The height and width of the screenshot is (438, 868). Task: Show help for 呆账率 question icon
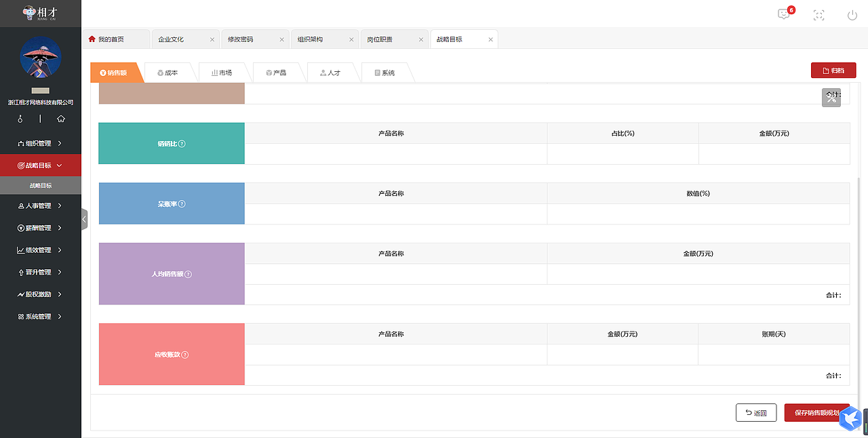pos(182,204)
